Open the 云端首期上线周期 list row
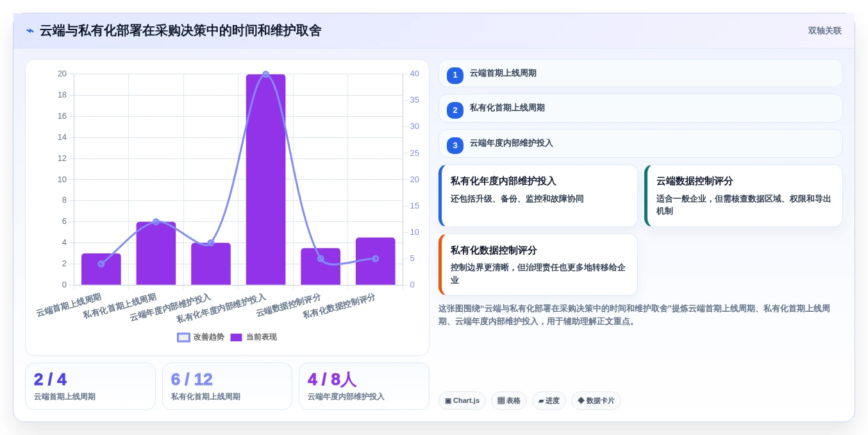Viewport: 868px width, 435px height. tap(640, 73)
